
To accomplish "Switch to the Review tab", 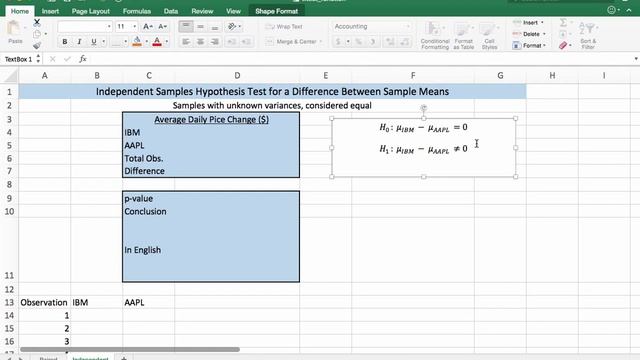I will coord(202,11).
